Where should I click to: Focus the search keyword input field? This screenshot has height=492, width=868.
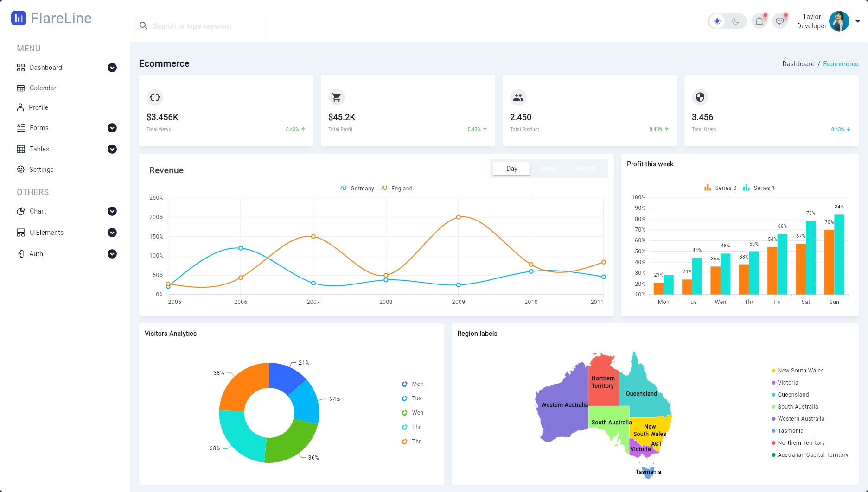point(204,26)
